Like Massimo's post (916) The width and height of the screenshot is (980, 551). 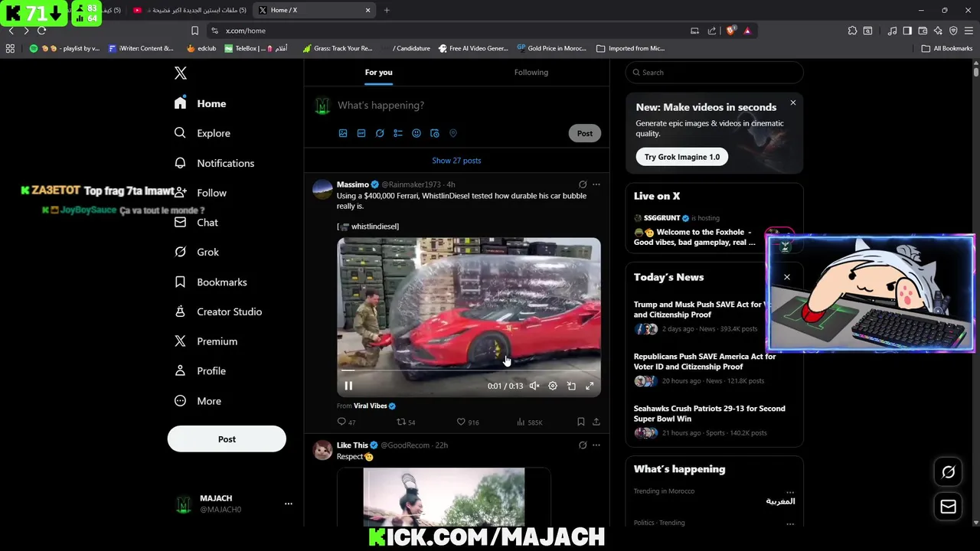(x=468, y=422)
